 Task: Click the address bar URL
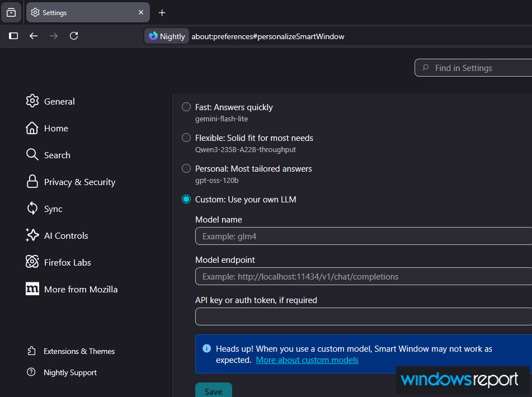point(268,36)
